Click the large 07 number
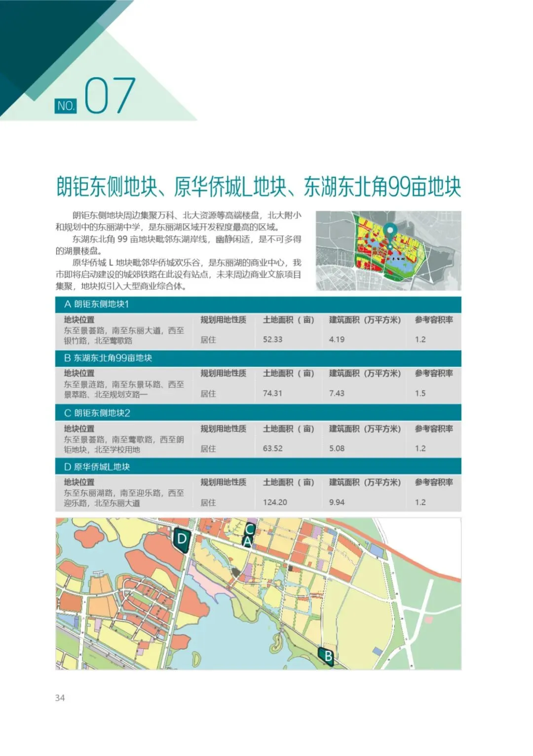The width and height of the screenshot is (533, 756). click(110, 95)
